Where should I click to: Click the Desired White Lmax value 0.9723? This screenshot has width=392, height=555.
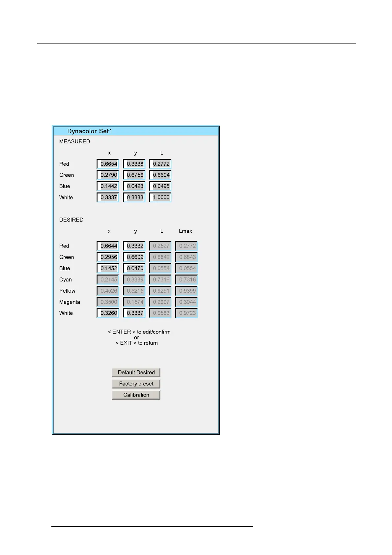point(187,313)
